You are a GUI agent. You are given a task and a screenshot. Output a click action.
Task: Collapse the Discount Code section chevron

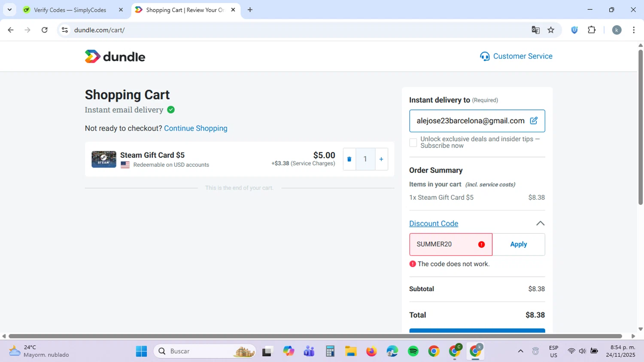pos(540,223)
